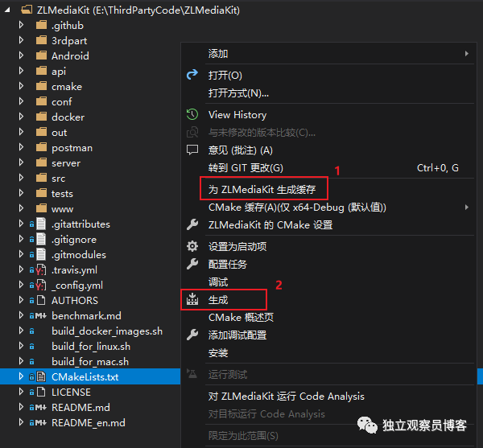Expand the postman folder arrow
Viewport: 483px width, 448px height.
[x=21, y=147]
